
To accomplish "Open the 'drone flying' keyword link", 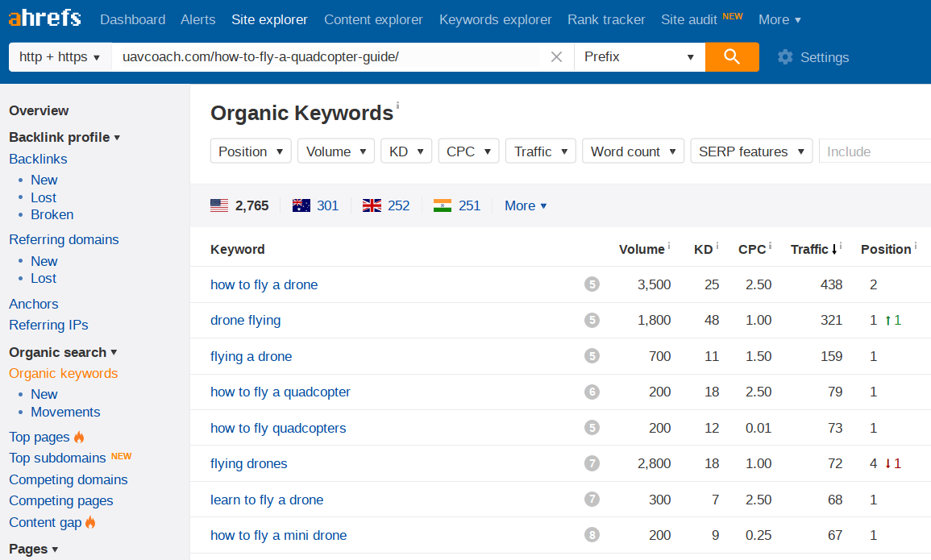I will pos(245,321).
